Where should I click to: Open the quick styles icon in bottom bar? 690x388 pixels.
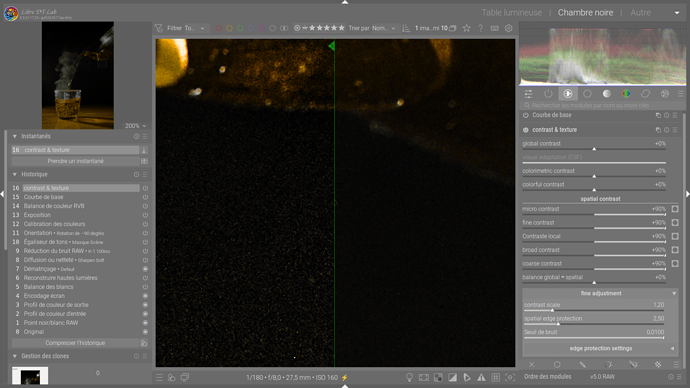(172, 377)
